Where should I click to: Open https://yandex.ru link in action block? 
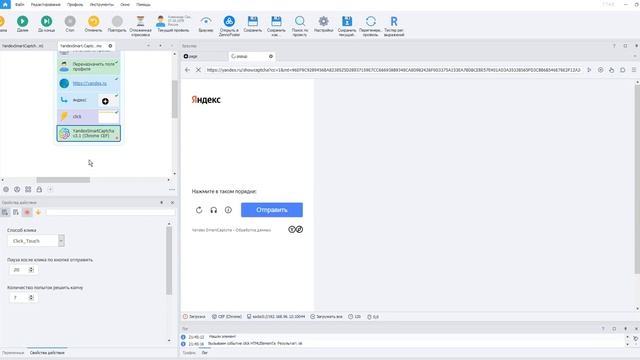point(89,83)
